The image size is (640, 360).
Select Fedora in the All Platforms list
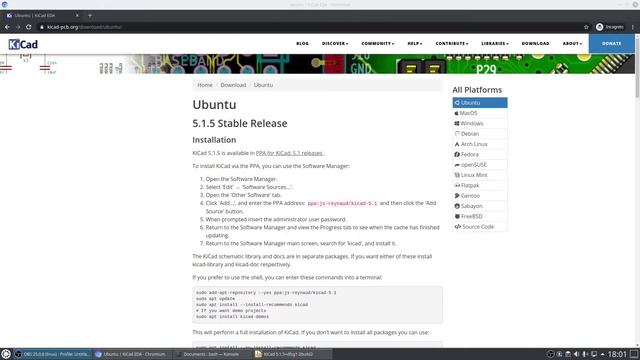[x=480, y=154]
